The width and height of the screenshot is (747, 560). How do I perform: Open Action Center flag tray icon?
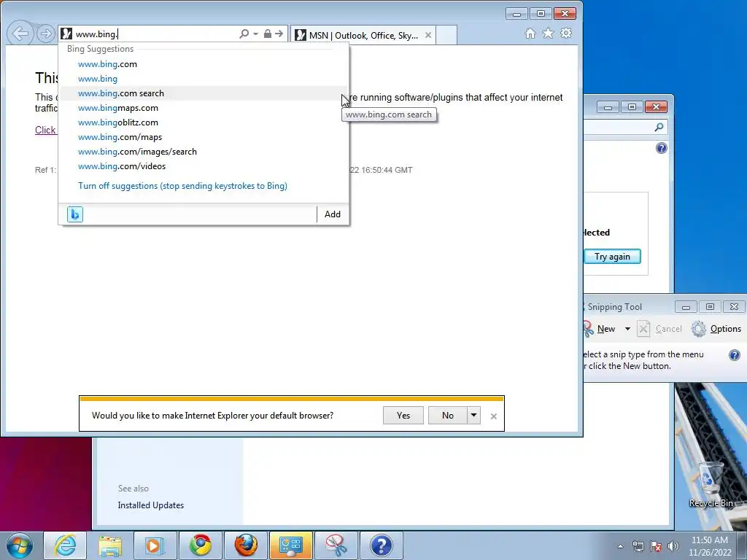click(656, 546)
